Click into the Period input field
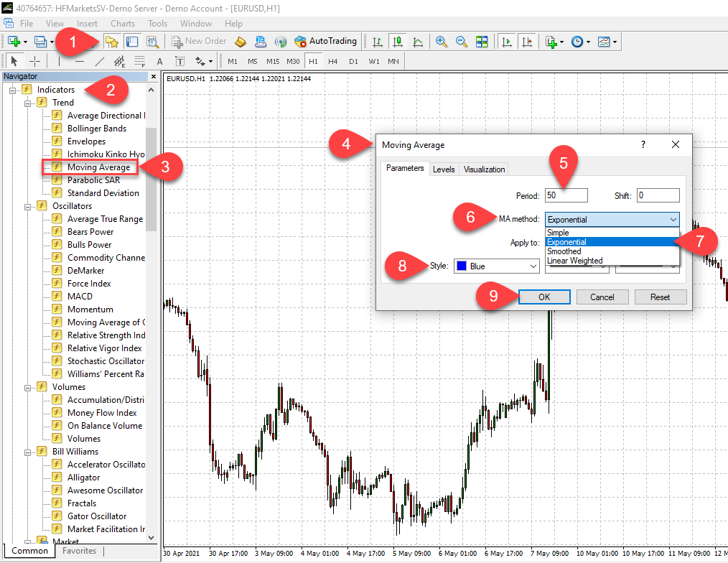This screenshot has width=728, height=563. point(566,195)
